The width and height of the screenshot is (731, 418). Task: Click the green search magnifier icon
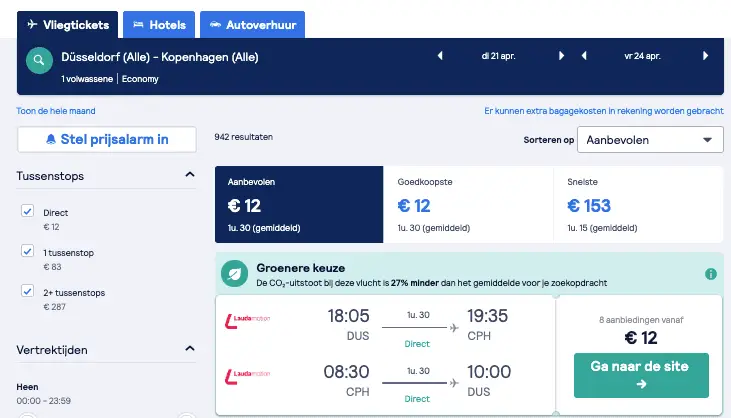click(39, 60)
